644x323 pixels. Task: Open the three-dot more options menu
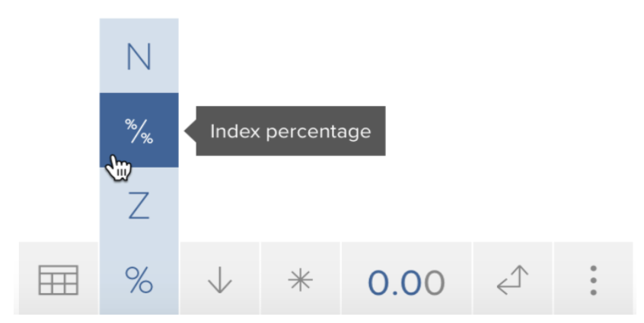(x=593, y=280)
